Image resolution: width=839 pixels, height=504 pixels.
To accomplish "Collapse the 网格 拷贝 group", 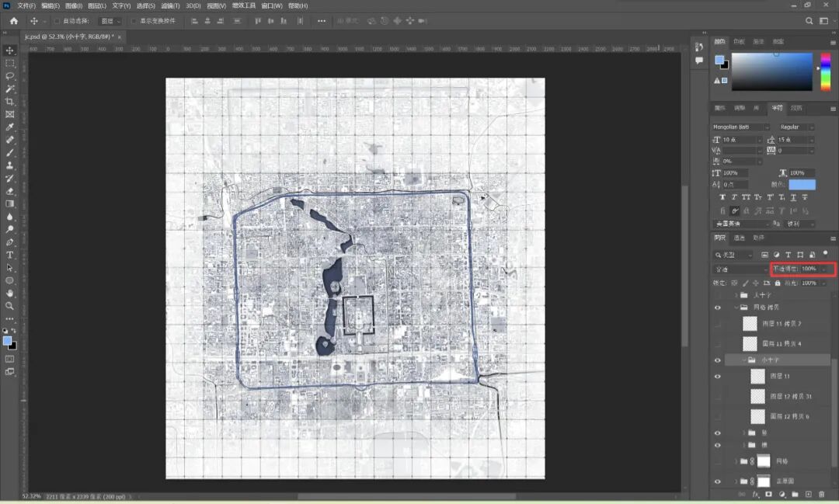I will (736, 308).
